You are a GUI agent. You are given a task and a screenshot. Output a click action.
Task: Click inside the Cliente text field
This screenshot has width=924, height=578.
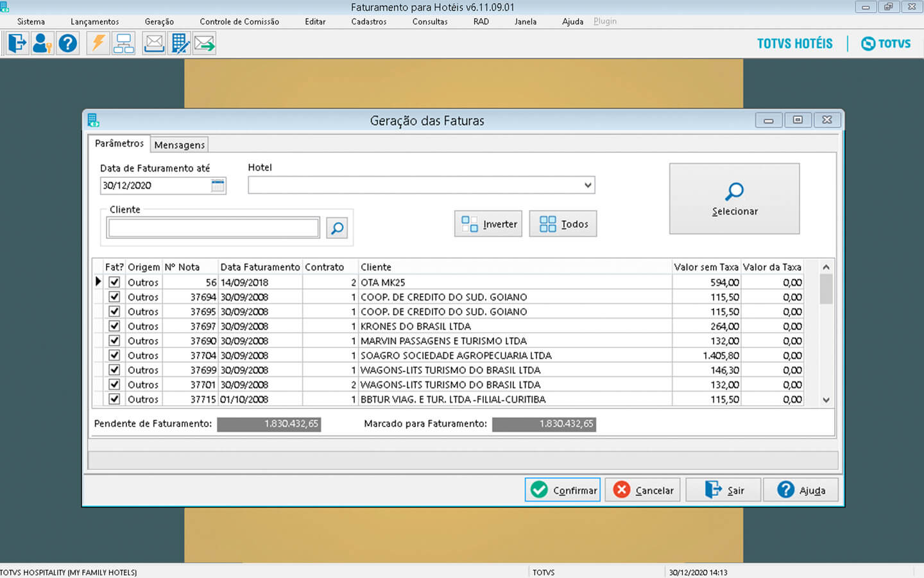pos(214,228)
